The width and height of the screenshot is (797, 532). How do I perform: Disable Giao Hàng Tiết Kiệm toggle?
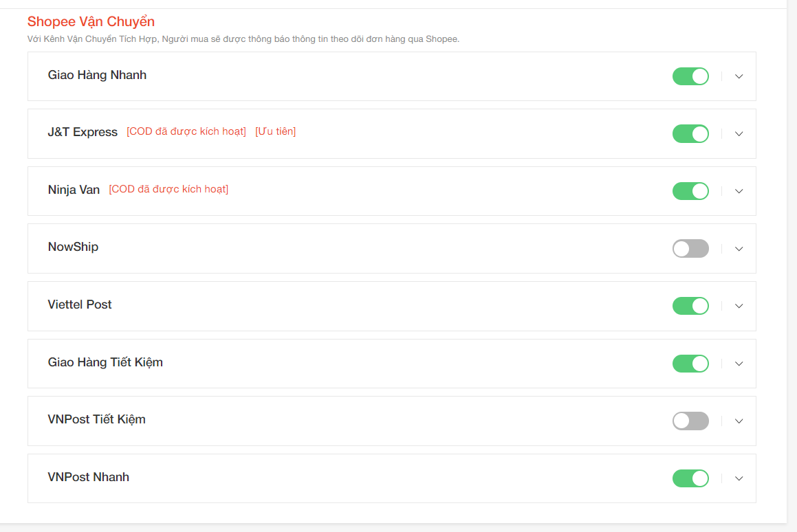click(x=690, y=364)
